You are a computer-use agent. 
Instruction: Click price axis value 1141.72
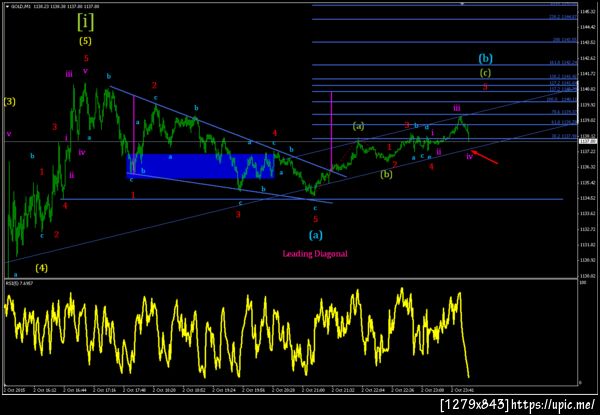pos(587,73)
